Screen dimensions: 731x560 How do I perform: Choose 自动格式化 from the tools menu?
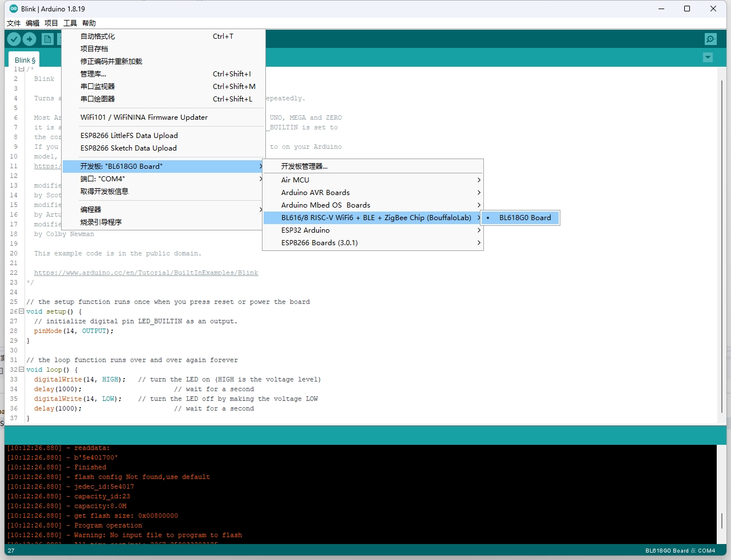click(163, 36)
